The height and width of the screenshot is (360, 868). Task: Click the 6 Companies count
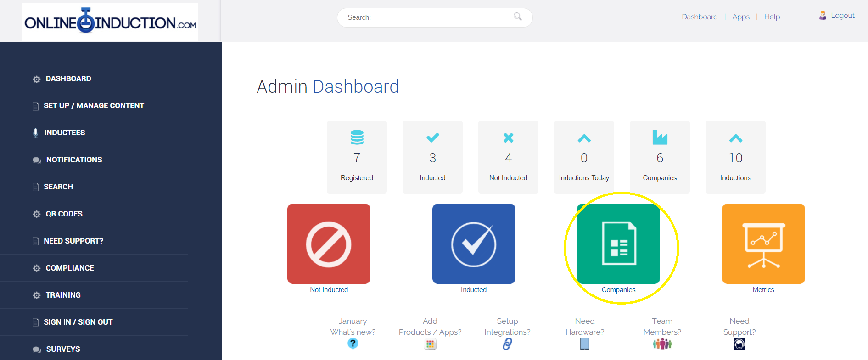point(660,158)
